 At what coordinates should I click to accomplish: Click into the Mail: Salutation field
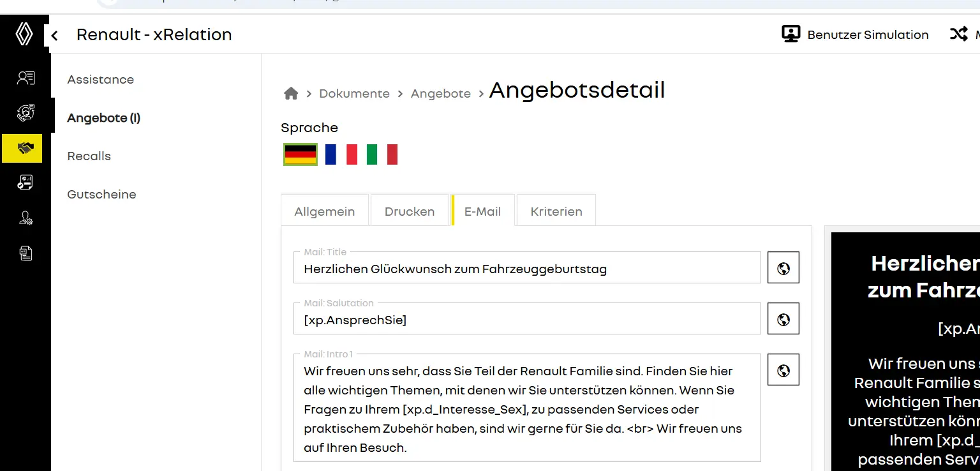[527, 319]
